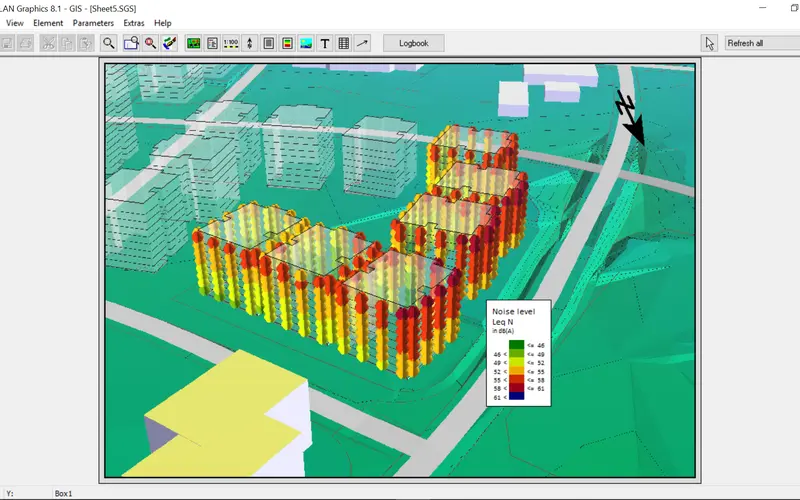This screenshot has width=800, height=500.
Task: Select the arrow line drawing tool
Action: point(362,43)
